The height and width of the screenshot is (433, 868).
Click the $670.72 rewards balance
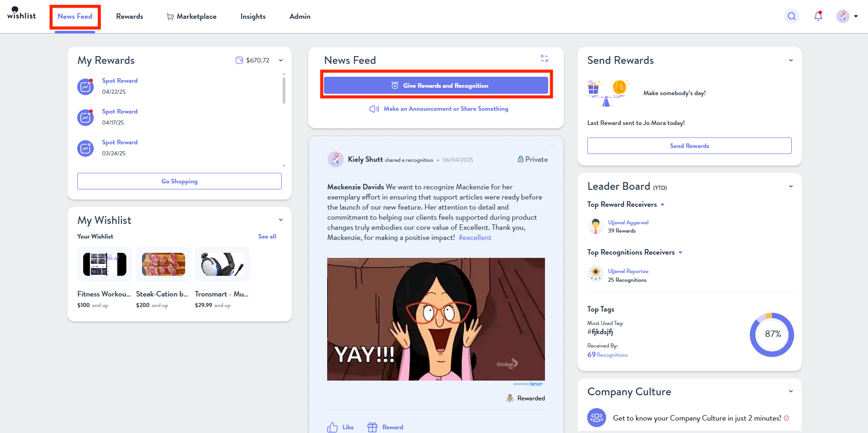(x=258, y=60)
